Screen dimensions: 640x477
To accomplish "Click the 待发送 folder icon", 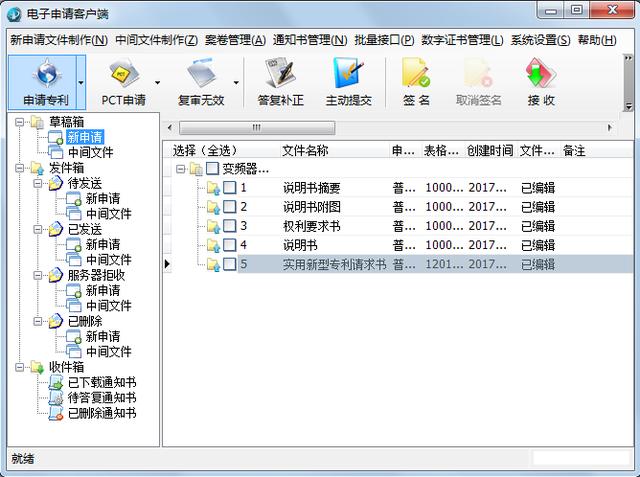I will pos(56,183).
